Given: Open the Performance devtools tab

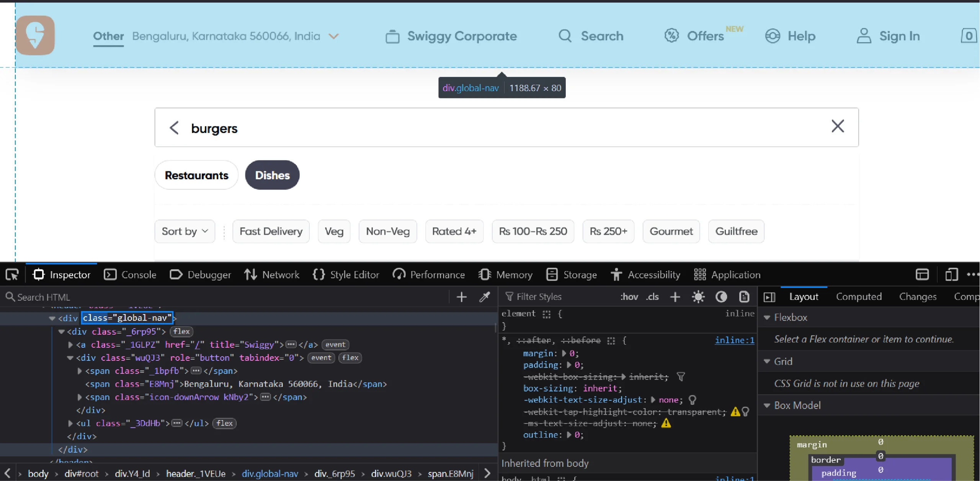Looking at the screenshot, I should tap(429, 275).
